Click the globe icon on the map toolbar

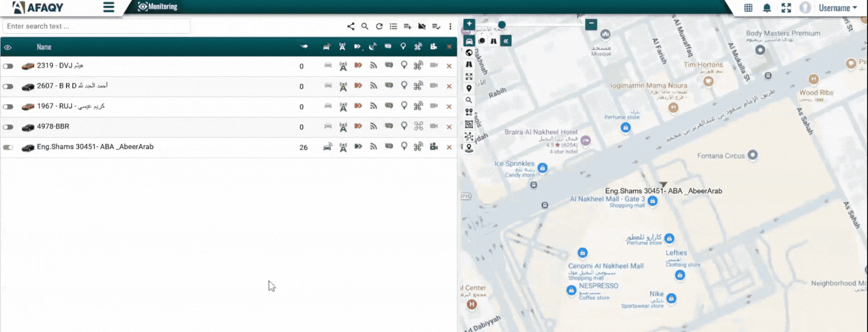coord(469,53)
